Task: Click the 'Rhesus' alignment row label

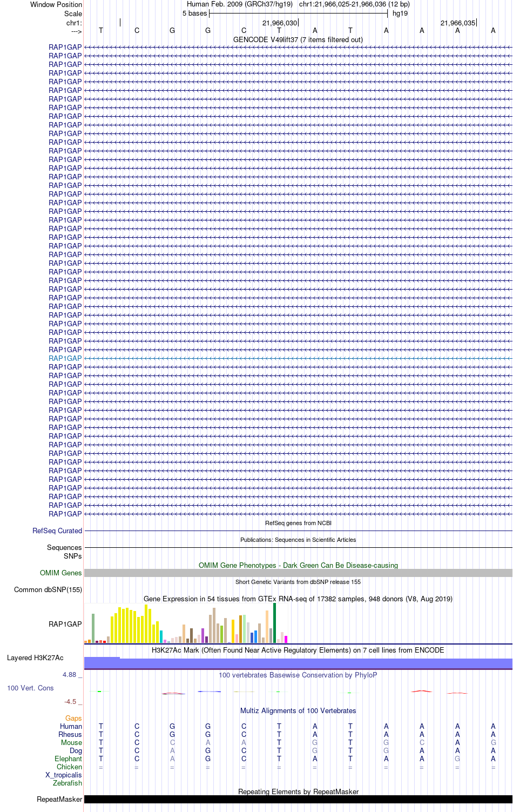Action: [x=70, y=734]
